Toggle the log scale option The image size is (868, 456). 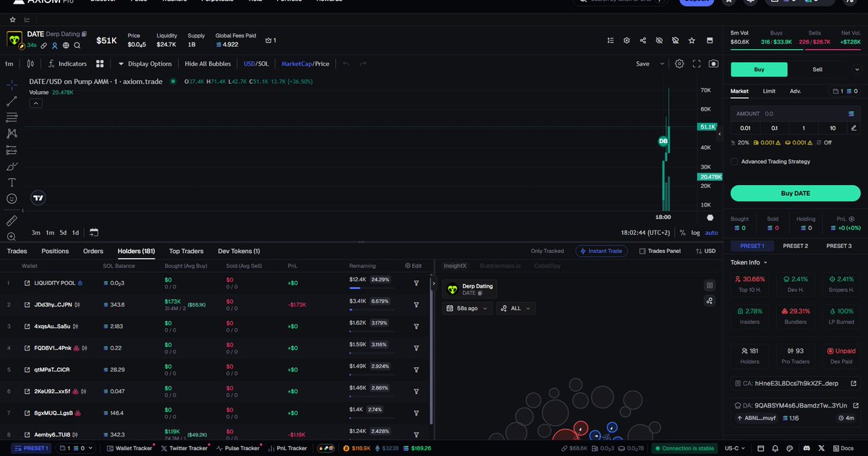[x=695, y=233]
